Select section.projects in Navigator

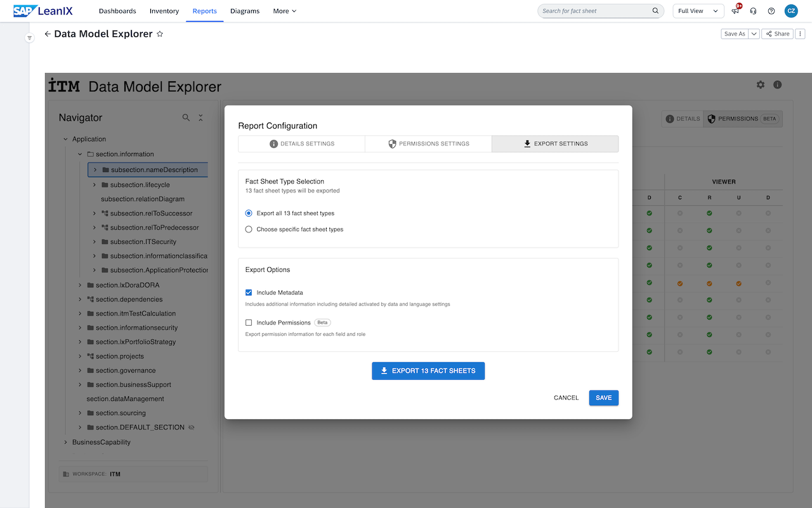pyautogui.click(x=120, y=356)
